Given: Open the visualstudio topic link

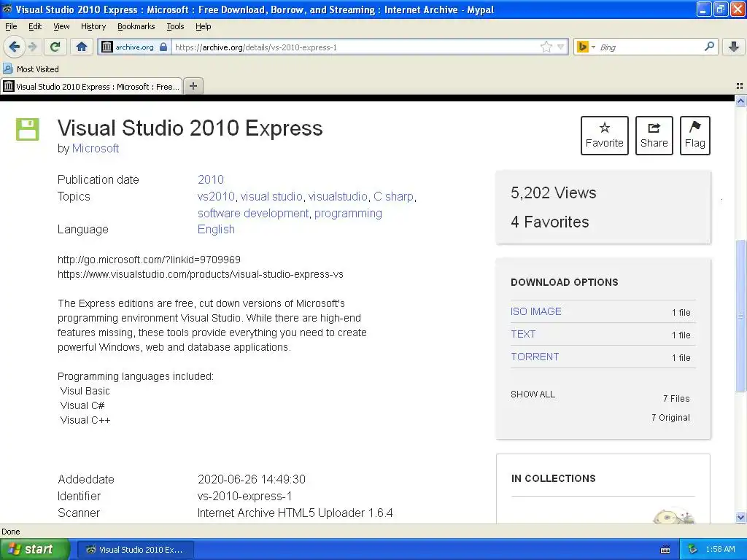Looking at the screenshot, I should click(338, 196).
